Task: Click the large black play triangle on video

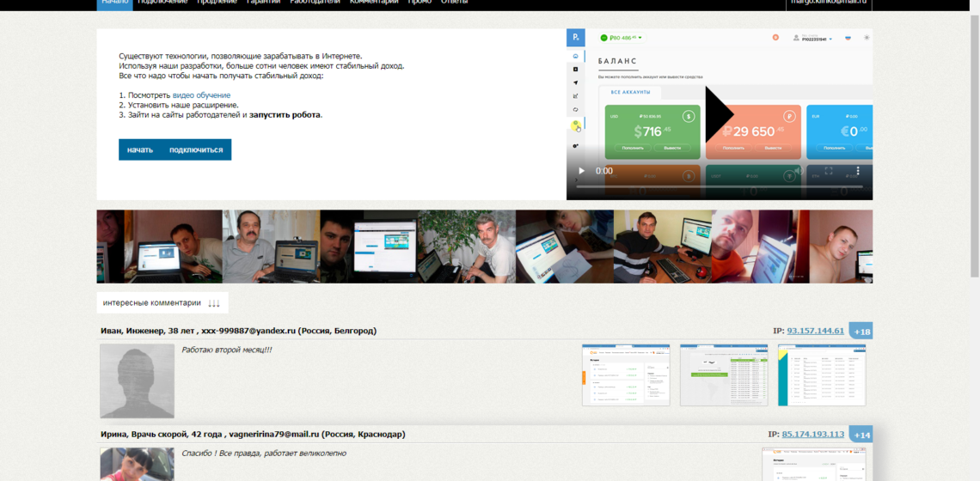Action: (x=719, y=114)
